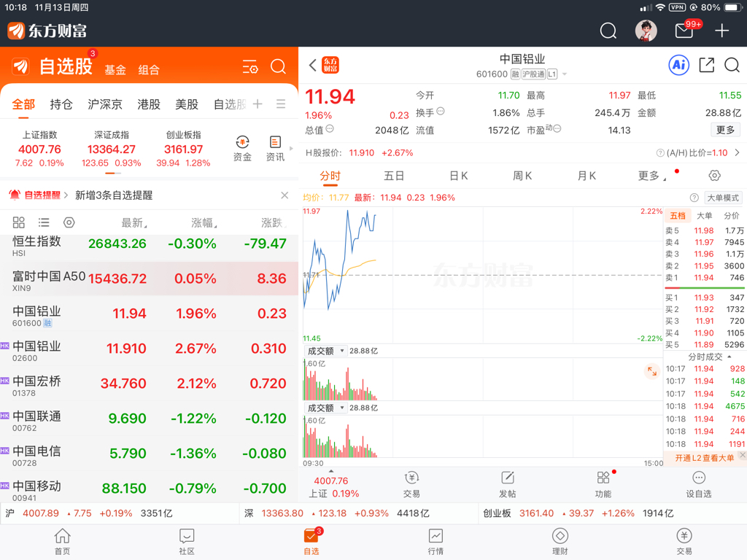Viewport: 747px width, 560px height.
Task: Open H股 A/H ratio chevron
Action: 737,153
